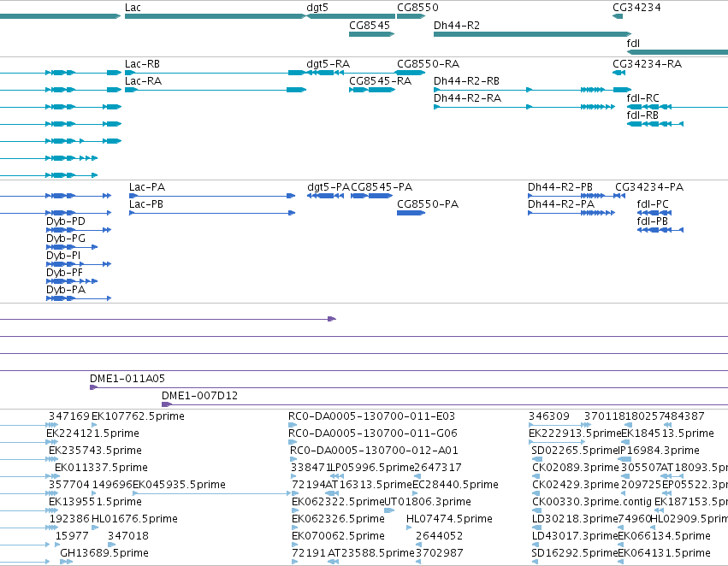728x566 pixels.
Task: Click the DME1-011A05 BAC clone label
Action: [127, 379]
